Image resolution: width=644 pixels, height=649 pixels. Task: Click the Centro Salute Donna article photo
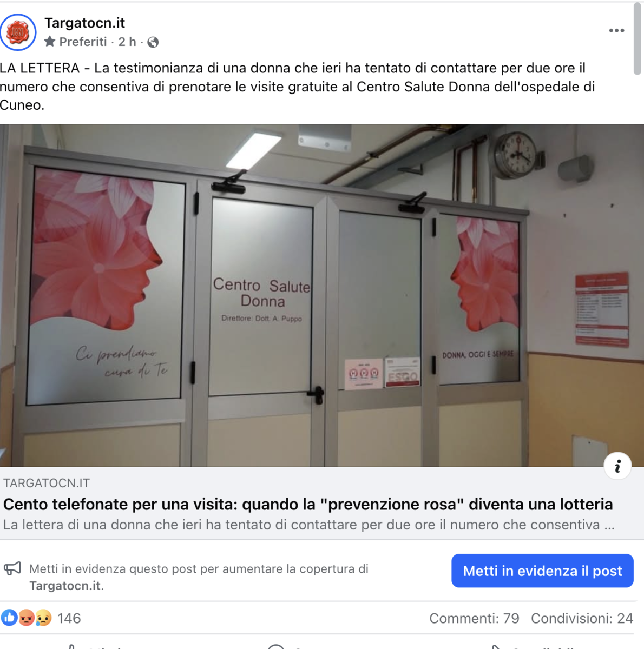[x=322, y=296]
